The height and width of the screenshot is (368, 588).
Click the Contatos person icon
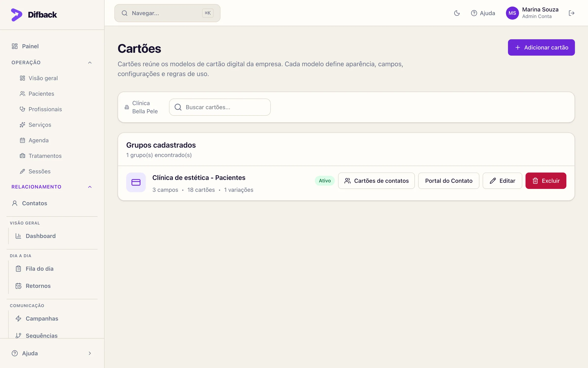tap(15, 203)
